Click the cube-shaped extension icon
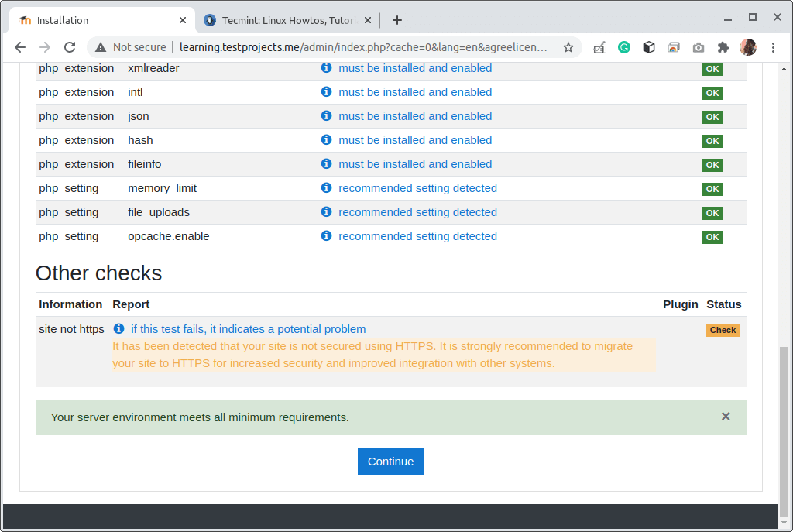This screenshot has height=532, width=793. (x=649, y=47)
